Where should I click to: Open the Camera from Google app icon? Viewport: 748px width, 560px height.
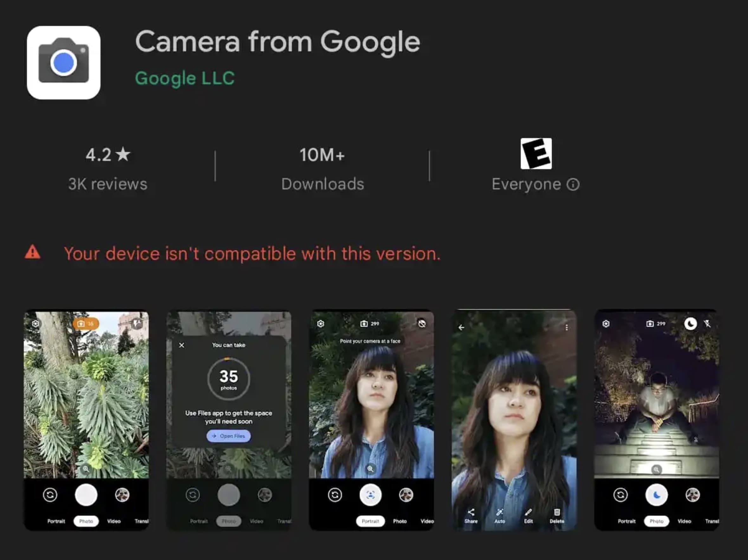(64, 62)
